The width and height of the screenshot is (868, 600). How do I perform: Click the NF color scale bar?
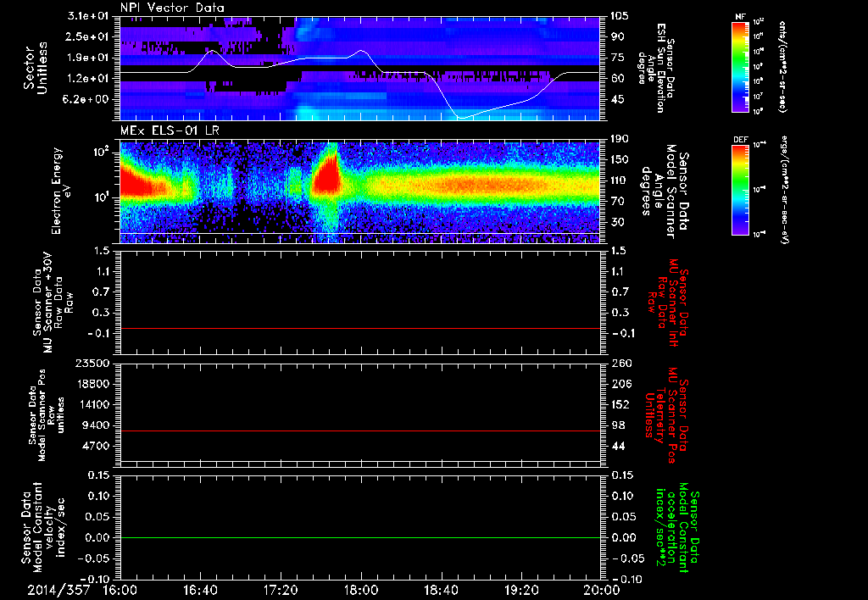(x=741, y=66)
